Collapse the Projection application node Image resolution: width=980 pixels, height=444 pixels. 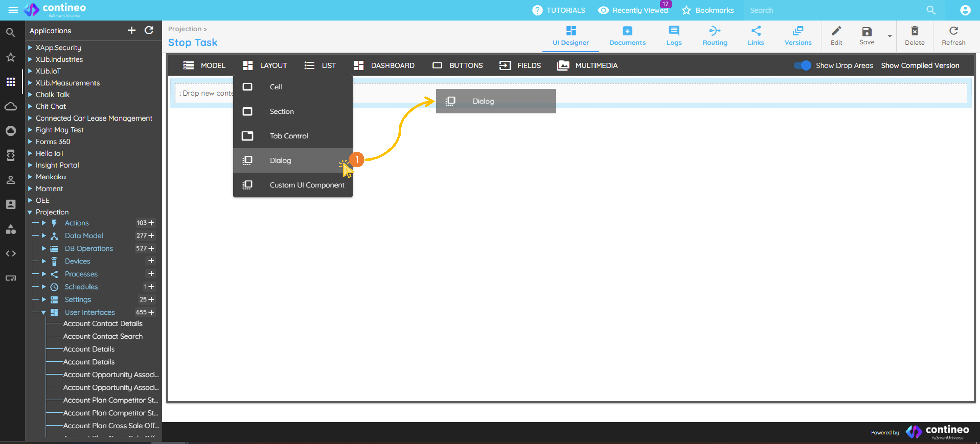tap(30, 212)
